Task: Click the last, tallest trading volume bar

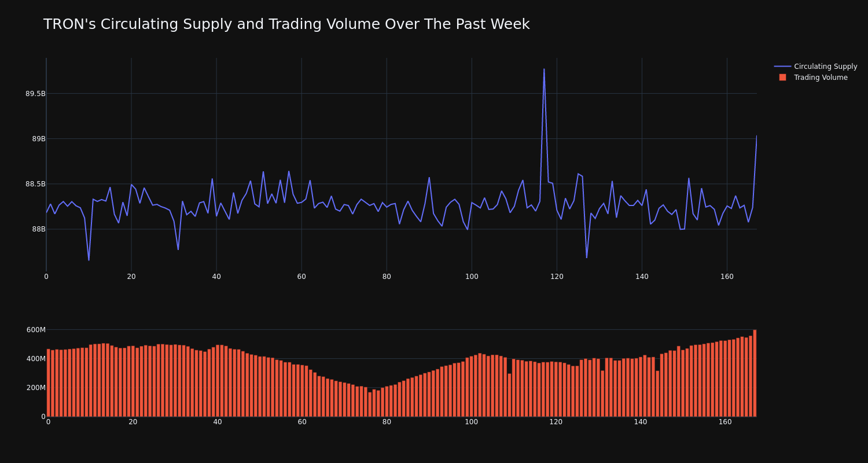Action: click(x=755, y=373)
